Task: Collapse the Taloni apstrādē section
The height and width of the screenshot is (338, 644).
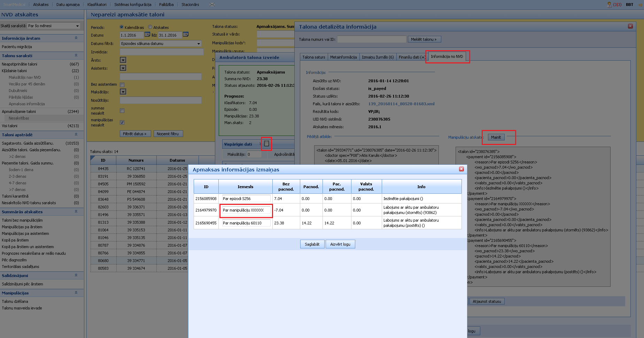Action: (x=76, y=135)
